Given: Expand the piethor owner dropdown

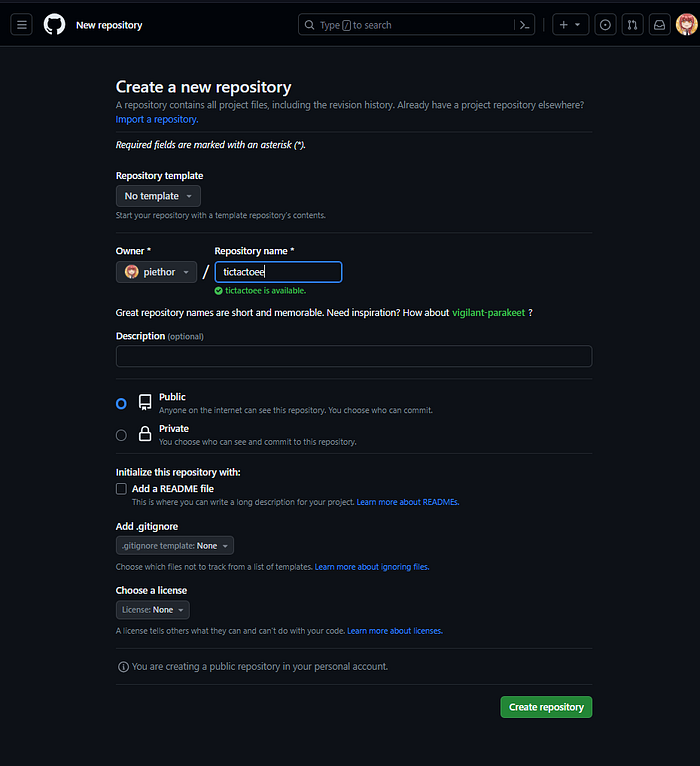Looking at the screenshot, I should coord(156,272).
